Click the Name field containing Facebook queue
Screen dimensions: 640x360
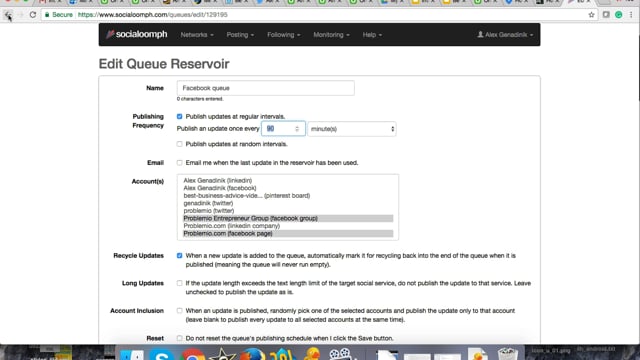(x=266, y=88)
